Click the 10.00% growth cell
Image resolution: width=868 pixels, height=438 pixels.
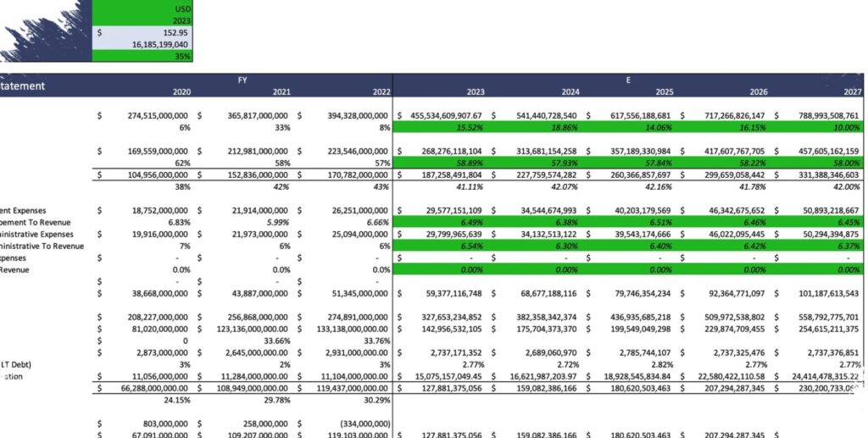pyautogui.click(x=847, y=128)
